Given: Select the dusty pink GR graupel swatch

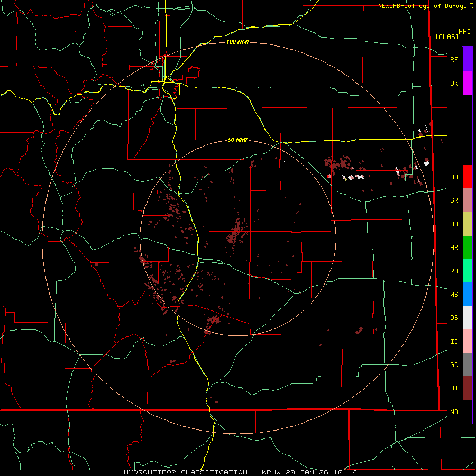Looking at the screenshot, I should pyautogui.click(x=467, y=200).
